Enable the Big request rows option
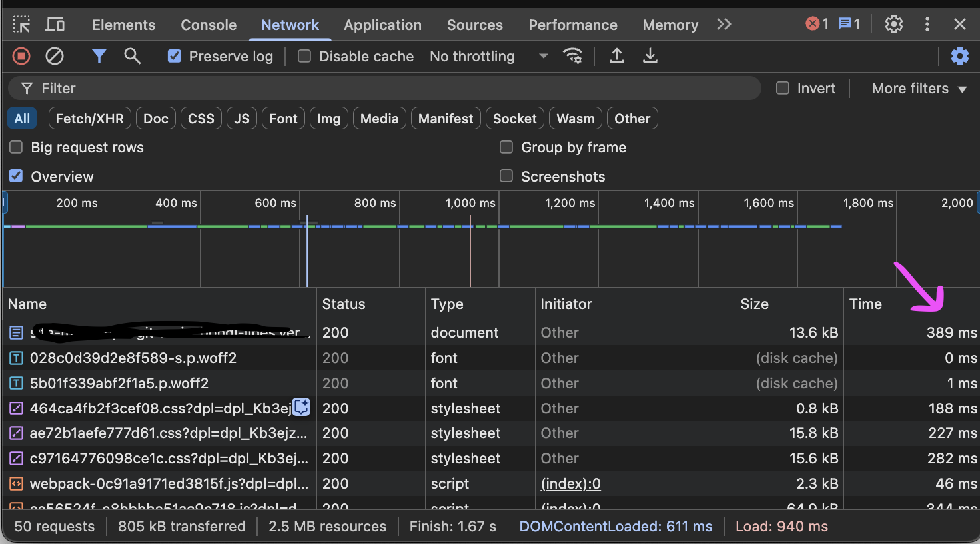This screenshot has height=544, width=980. point(16,147)
